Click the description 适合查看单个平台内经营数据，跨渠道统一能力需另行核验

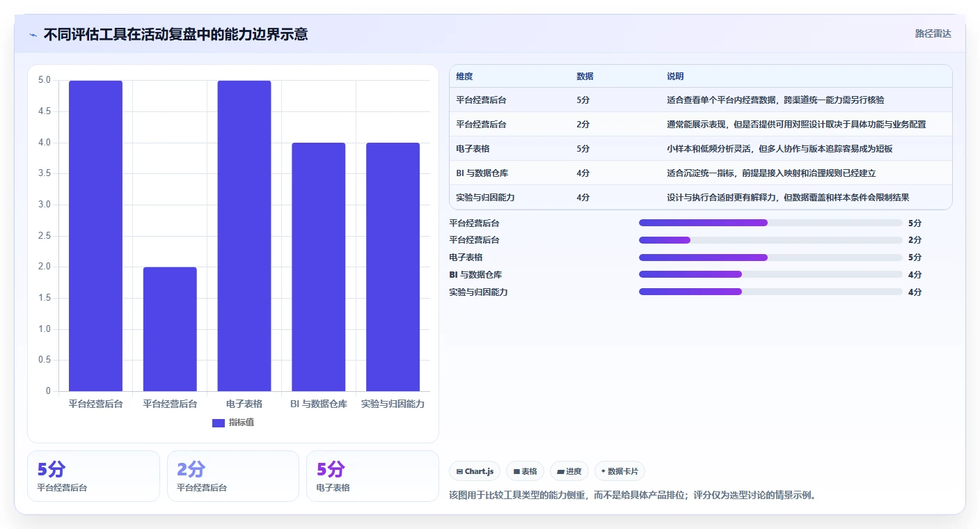tap(775, 100)
